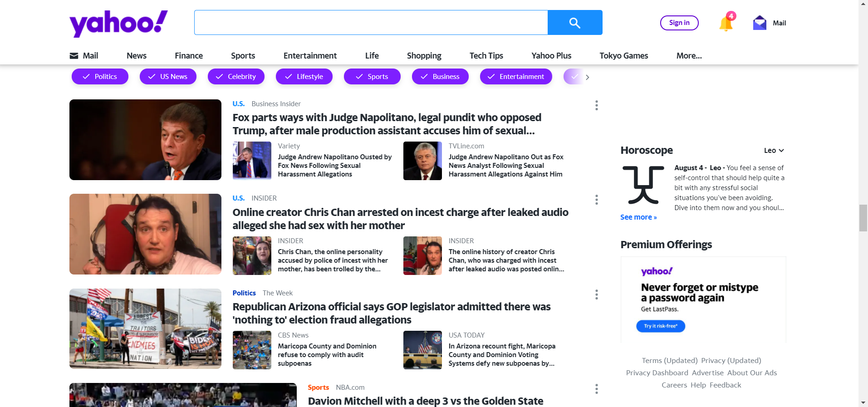Open Variety Napolitano ousted article
The image size is (868, 407).
click(335, 166)
